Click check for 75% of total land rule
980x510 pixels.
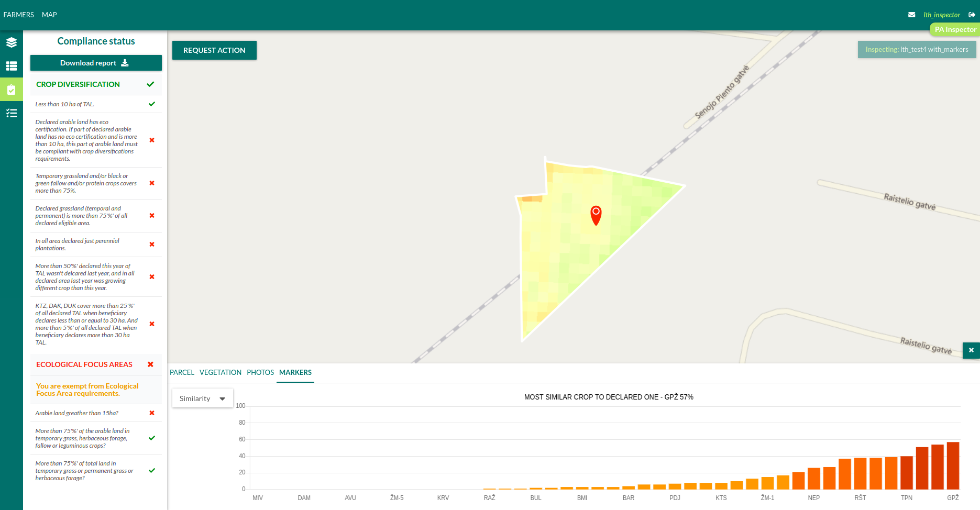(152, 471)
